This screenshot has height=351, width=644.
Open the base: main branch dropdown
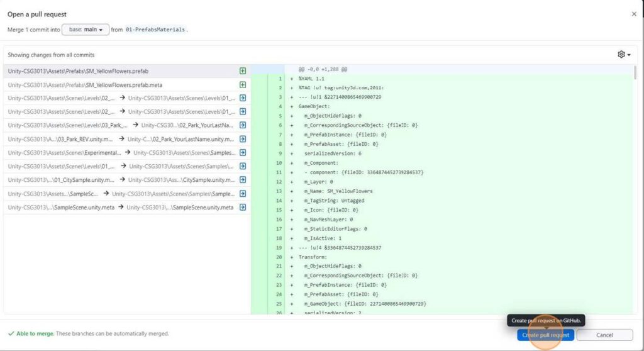[86, 30]
